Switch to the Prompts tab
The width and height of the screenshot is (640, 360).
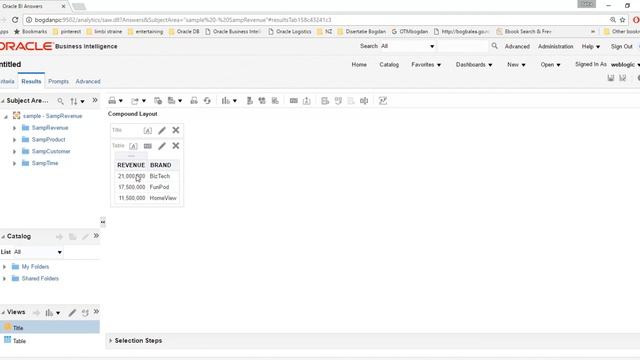pyautogui.click(x=58, y=81)
